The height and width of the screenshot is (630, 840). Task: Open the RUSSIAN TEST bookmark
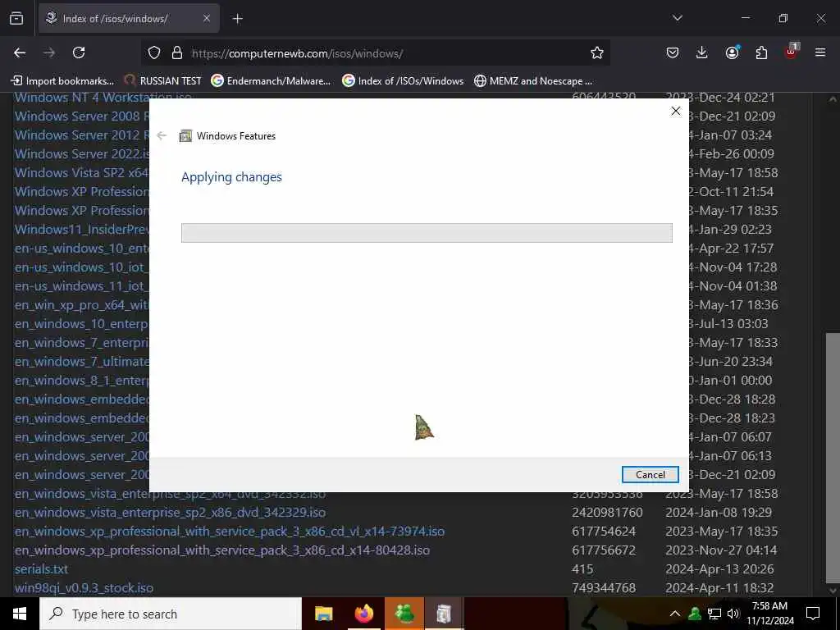click(x=163, y=81)
